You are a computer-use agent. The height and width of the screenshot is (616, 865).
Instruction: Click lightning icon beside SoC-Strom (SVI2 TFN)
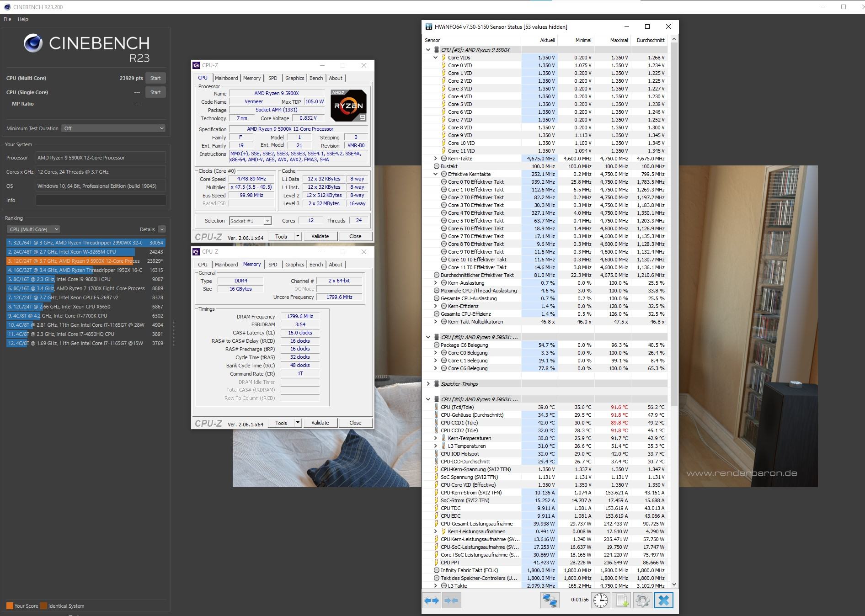[x=436, y=500]
